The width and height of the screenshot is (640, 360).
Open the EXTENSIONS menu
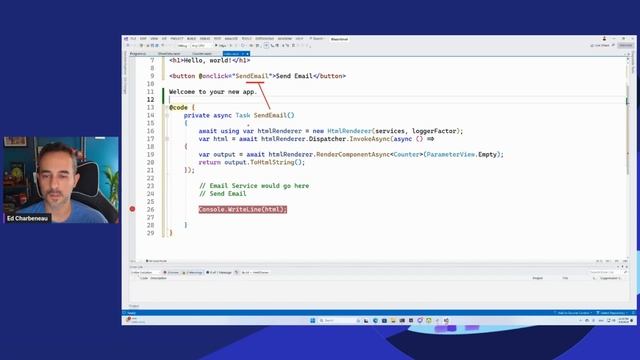(x=264, y=39)
